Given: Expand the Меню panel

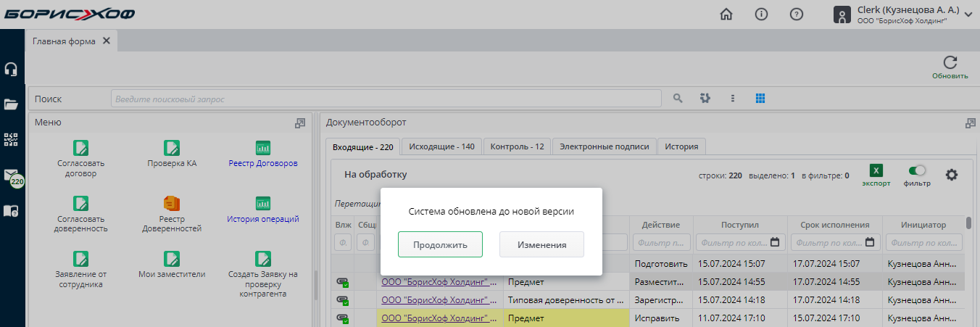Looking at the screenshot, I should pyautogui.click(x=299, y=123).
